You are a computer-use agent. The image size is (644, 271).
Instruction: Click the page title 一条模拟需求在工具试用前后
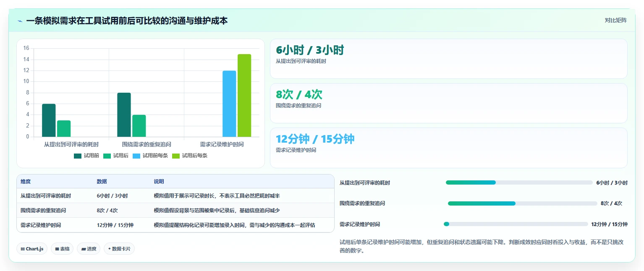point(127,21)
